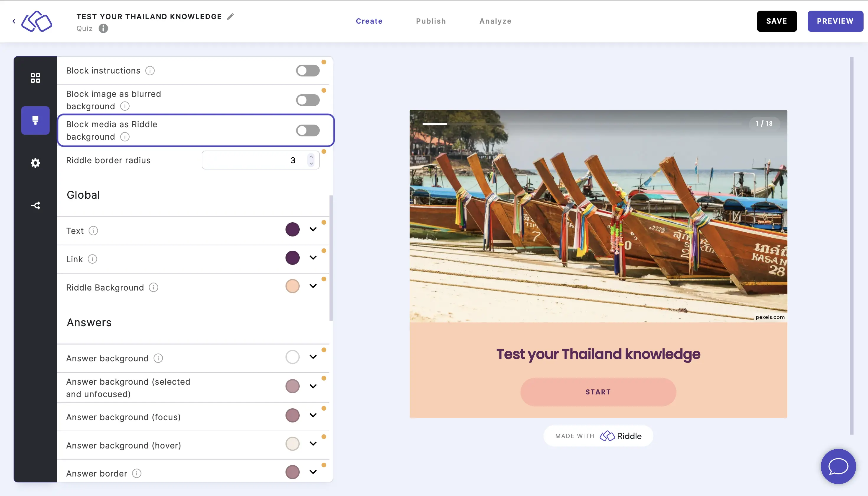This screenshot has height=496, width=868.
Task: Click the Riddle logo icon in preview
Action: point(607,436)
